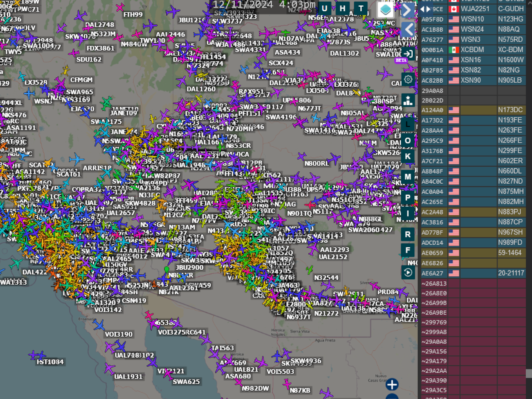Image resolution: width=532 pixels, height=399 pixels.
Task: Select table row WSN10
Action: click(473, 19)
